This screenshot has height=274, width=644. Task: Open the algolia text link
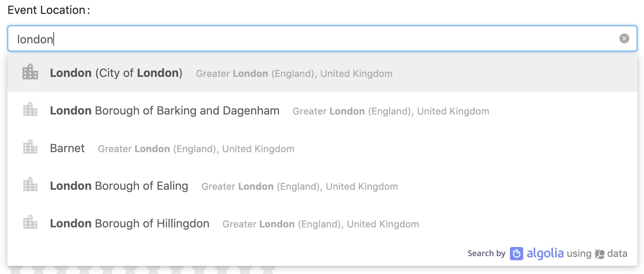click(545, 254)
